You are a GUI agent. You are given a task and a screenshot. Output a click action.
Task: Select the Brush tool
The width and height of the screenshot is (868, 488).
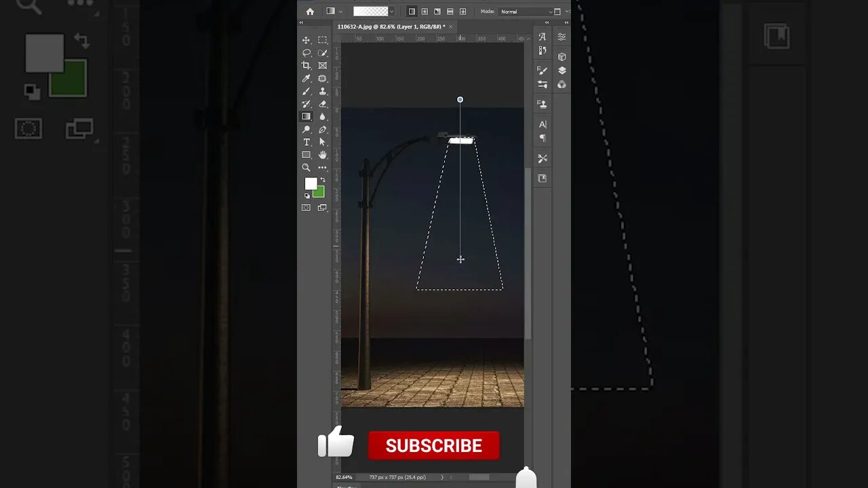click(x=306, y=91)
